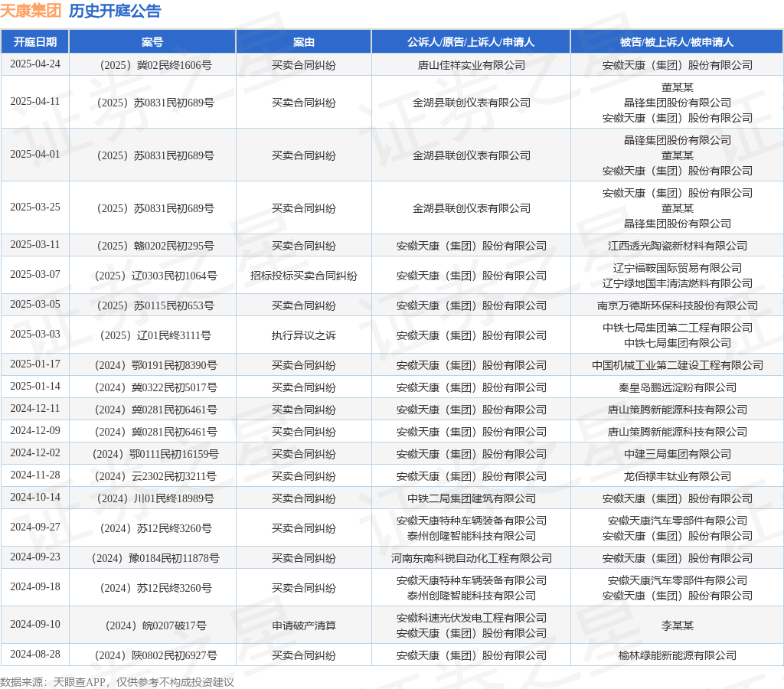The height and width of the screenshot is (689, 784).
Task: Click the cause 招标投标买卖合同纠纷
Action: [x=303, y=276]
